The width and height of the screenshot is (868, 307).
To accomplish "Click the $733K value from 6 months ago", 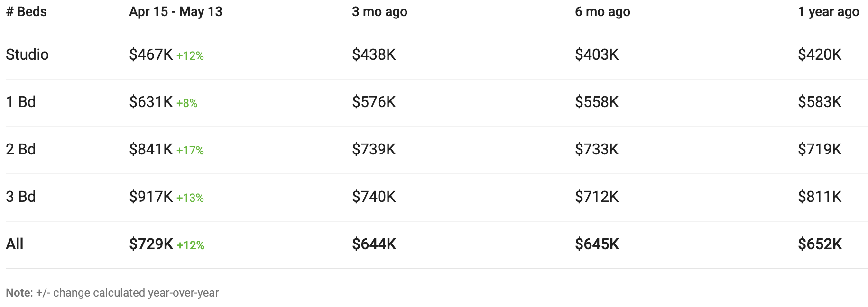I will click(597, 149).
